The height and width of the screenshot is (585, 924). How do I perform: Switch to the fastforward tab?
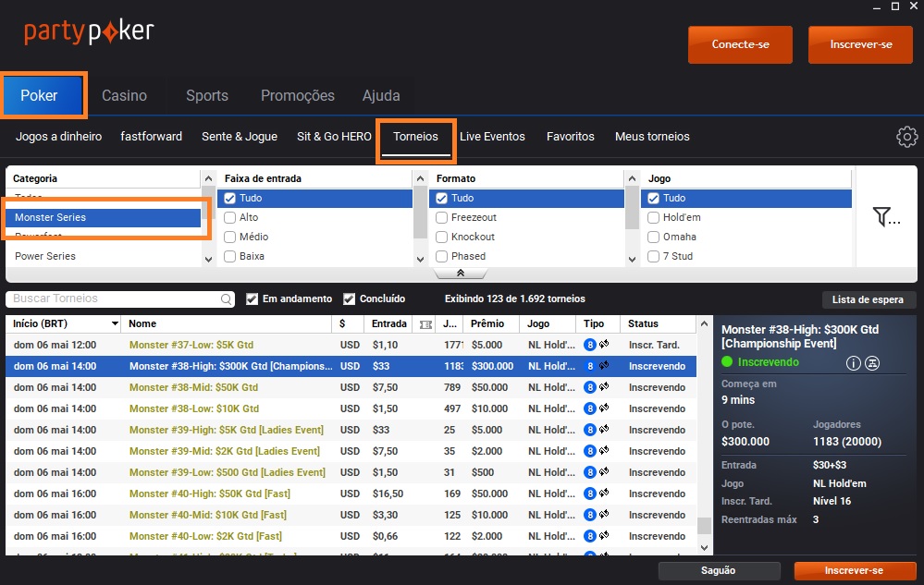pos(152,137)
